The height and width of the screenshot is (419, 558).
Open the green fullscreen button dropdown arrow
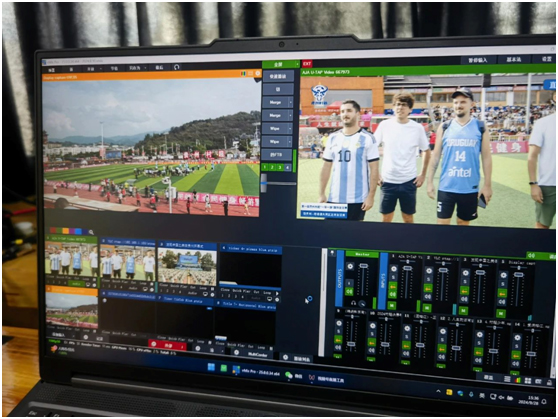(x=297, y=64)
